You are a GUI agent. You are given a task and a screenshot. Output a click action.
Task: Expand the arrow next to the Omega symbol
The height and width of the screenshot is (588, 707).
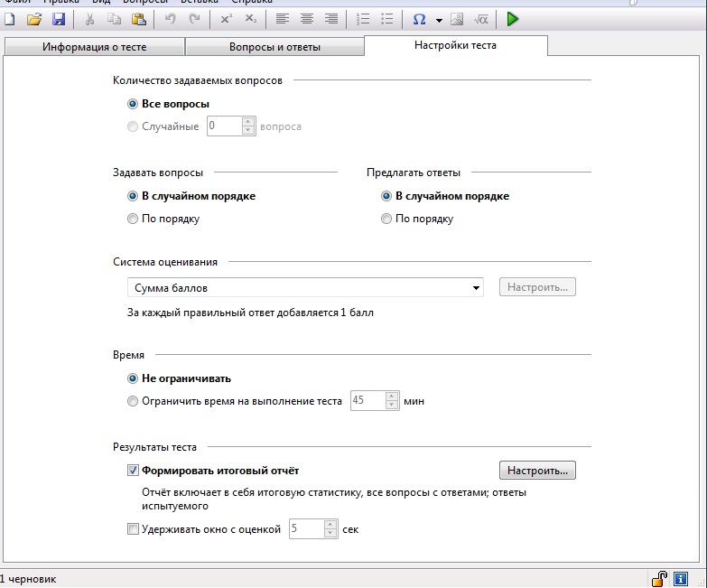[x=439, y=20]
